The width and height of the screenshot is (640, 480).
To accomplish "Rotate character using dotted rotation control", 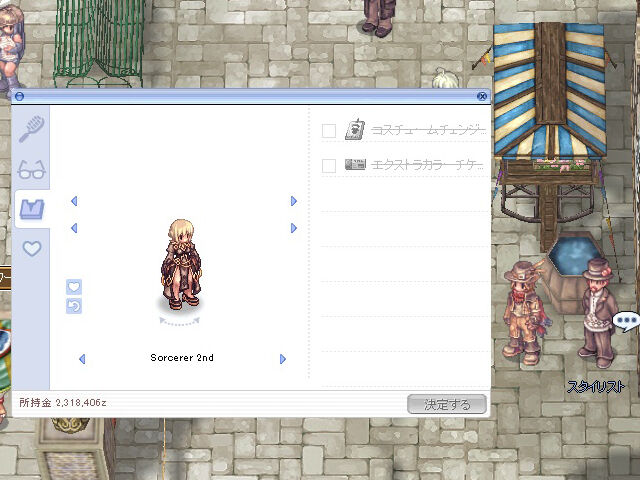I will [x=180, y=322].
